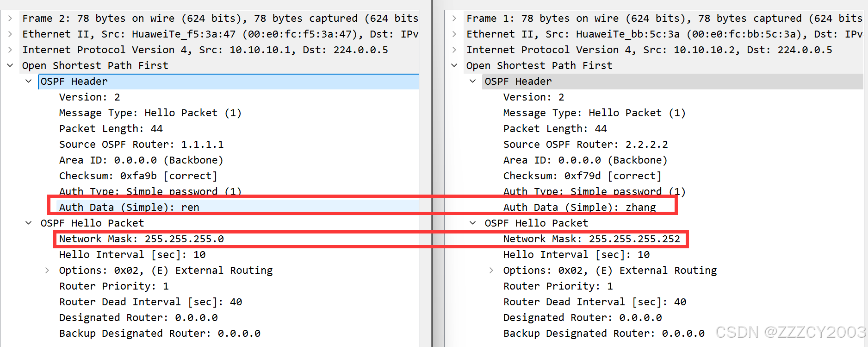Expand Ethernet II entry with source HuaweiTe_f5:3a:47
The height and width of the screenshot is (347, 868).
[10, 34]
